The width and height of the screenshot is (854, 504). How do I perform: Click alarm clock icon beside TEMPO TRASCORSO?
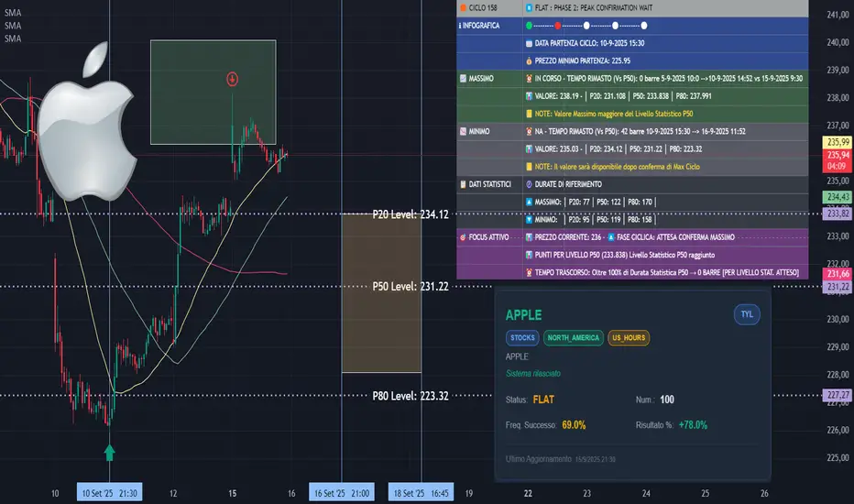529,272
